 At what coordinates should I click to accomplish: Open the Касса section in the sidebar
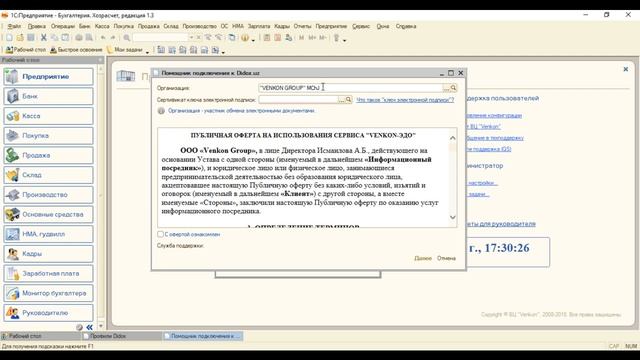click(x=48, y=116)
